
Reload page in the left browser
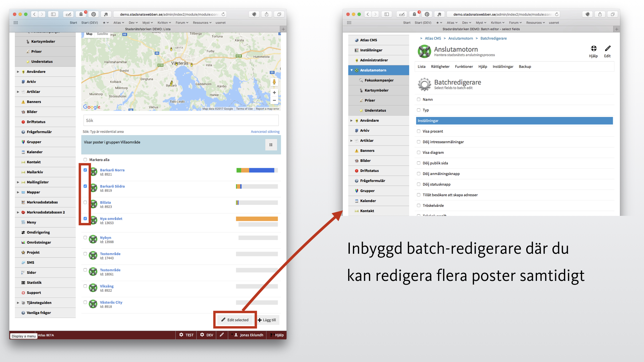click(223, 14)
